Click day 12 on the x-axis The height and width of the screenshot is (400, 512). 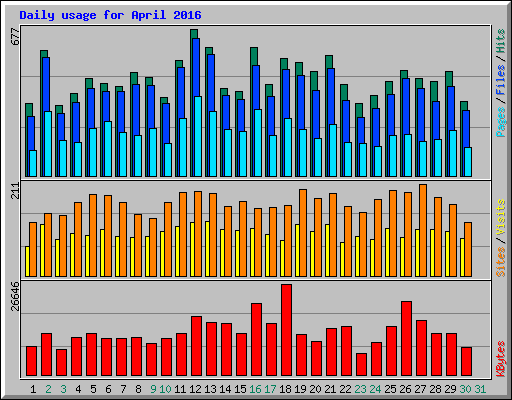pyautogui.click(x=195, y=389)
